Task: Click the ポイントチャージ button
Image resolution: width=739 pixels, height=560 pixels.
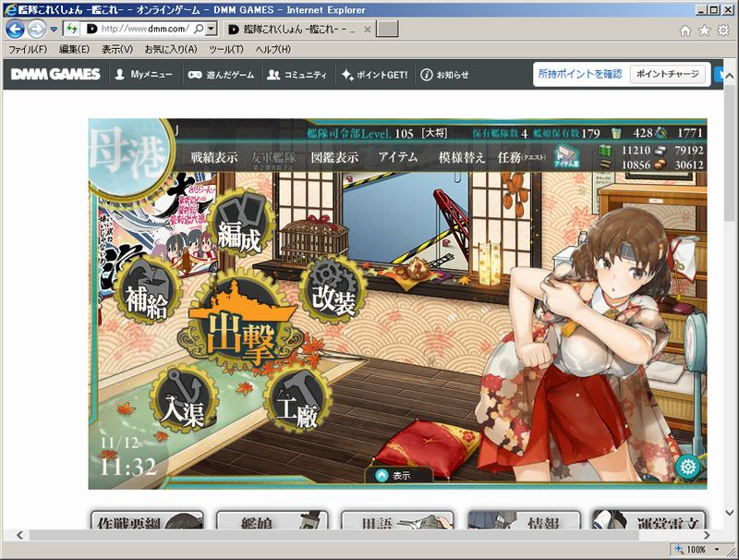Action: (x=667, y=74)
